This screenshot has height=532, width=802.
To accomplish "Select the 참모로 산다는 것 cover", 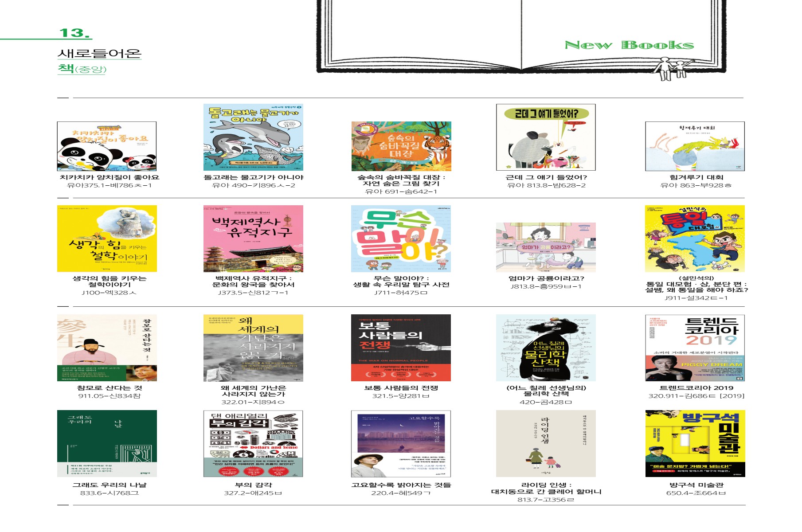I will 107,348.
